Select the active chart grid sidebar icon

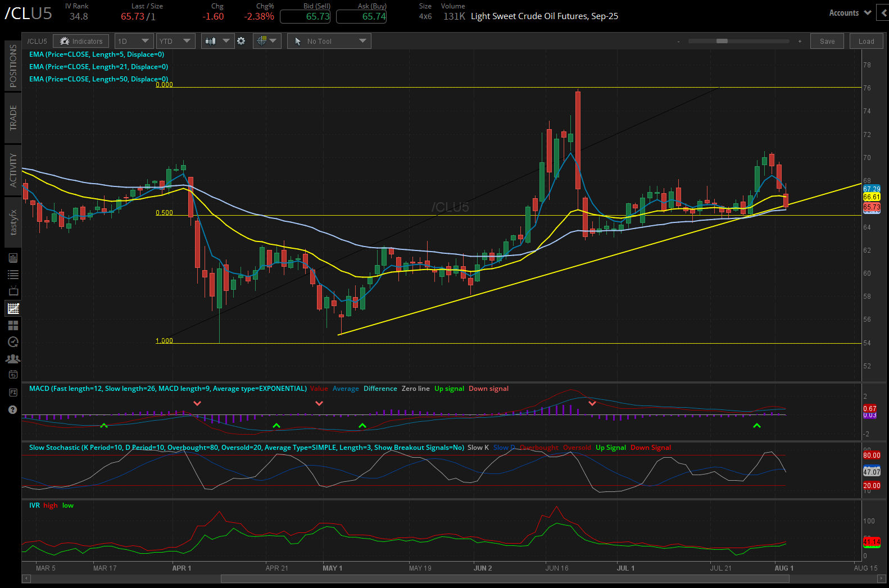click(13, 308)
